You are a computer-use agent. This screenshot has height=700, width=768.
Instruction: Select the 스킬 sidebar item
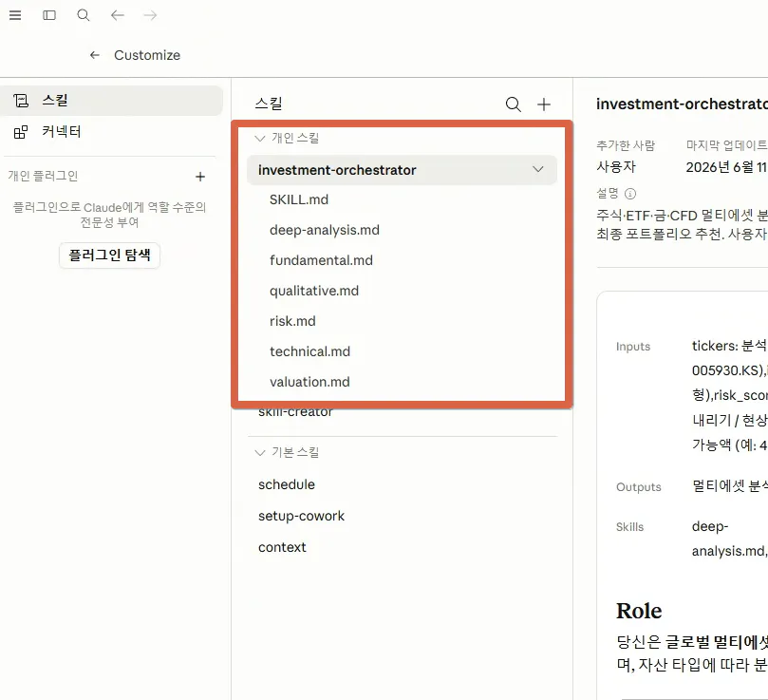pos(112,101)
